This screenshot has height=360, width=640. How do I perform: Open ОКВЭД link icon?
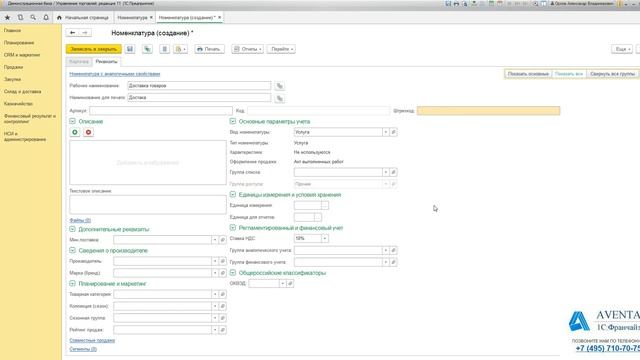coord(290,283)
